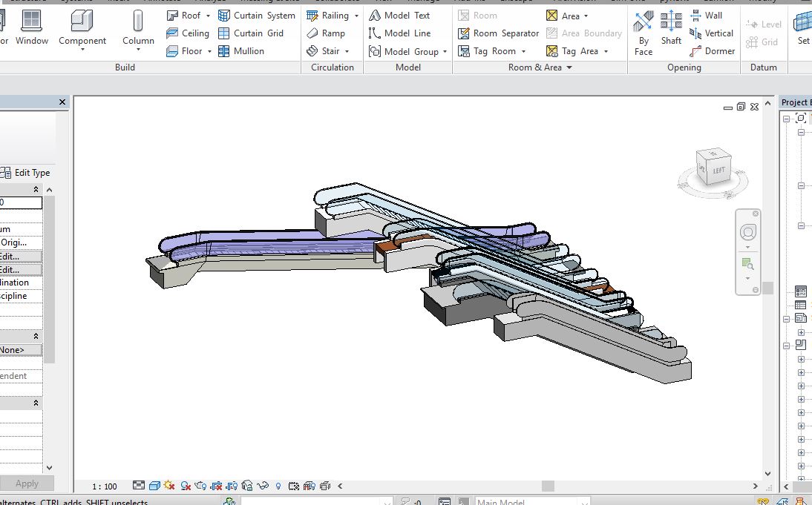The width and height of the screenshot is (812, 505).
Task: Open the Steering Wheels navigation tool
Action: click(x=747, y=233)
